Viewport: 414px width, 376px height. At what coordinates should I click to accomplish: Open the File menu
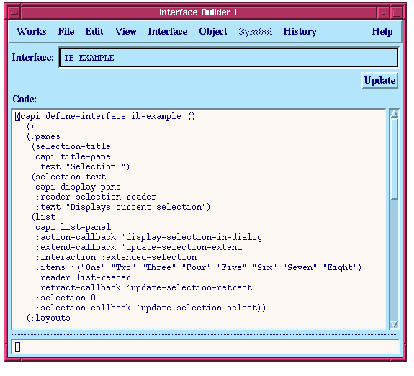point(66,31)
